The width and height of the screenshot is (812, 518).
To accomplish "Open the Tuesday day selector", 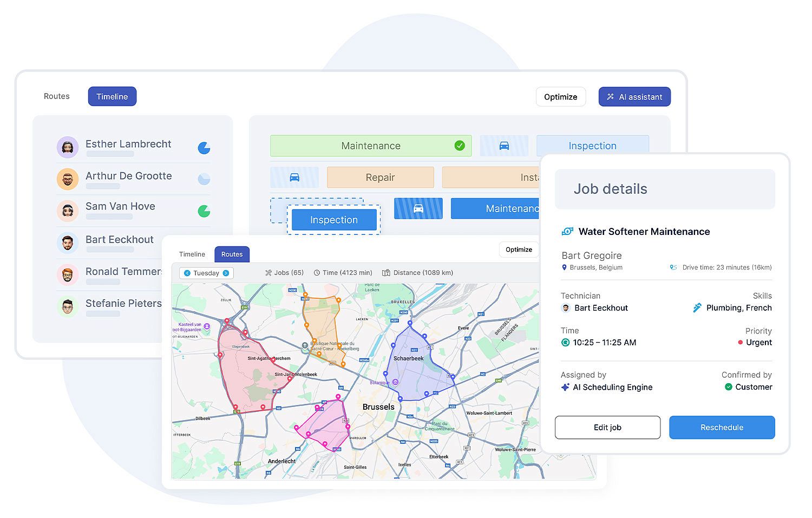I will [206, 273].
